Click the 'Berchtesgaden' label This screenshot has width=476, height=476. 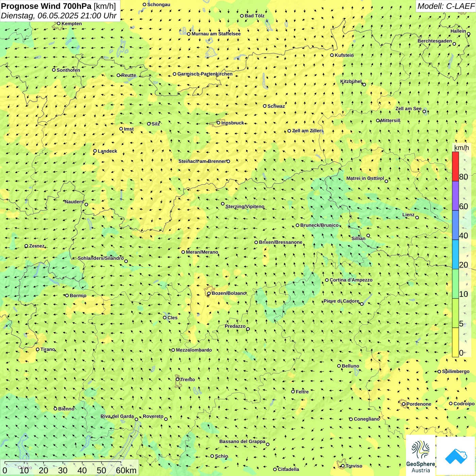[x=435, y=41]
